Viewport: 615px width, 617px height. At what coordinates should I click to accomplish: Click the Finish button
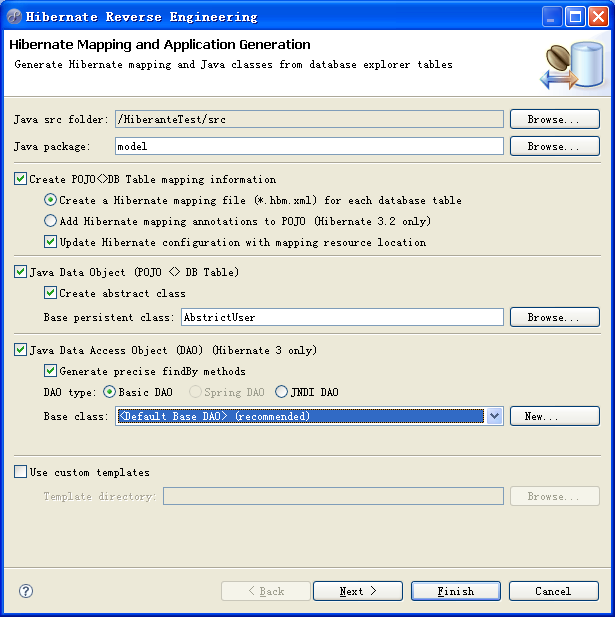456,591
